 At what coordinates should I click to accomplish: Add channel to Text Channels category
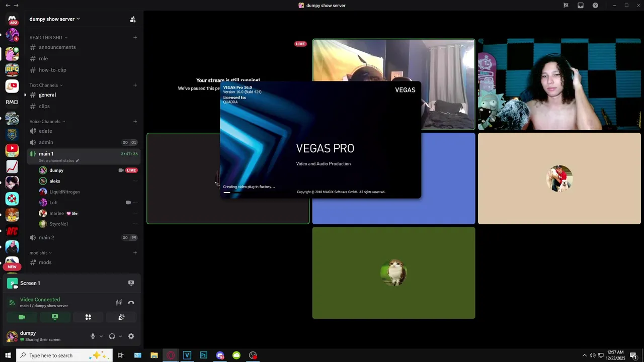tap(135, 85)
